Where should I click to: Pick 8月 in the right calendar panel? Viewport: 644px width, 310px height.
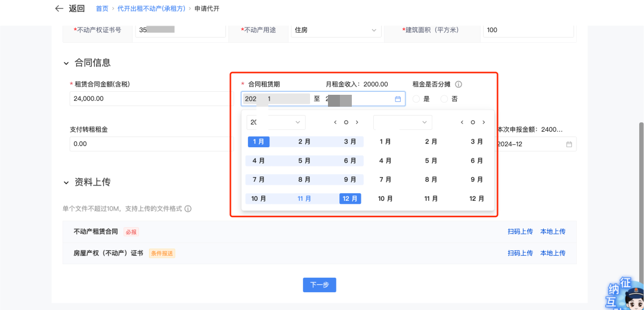click(x=431, y=180)
